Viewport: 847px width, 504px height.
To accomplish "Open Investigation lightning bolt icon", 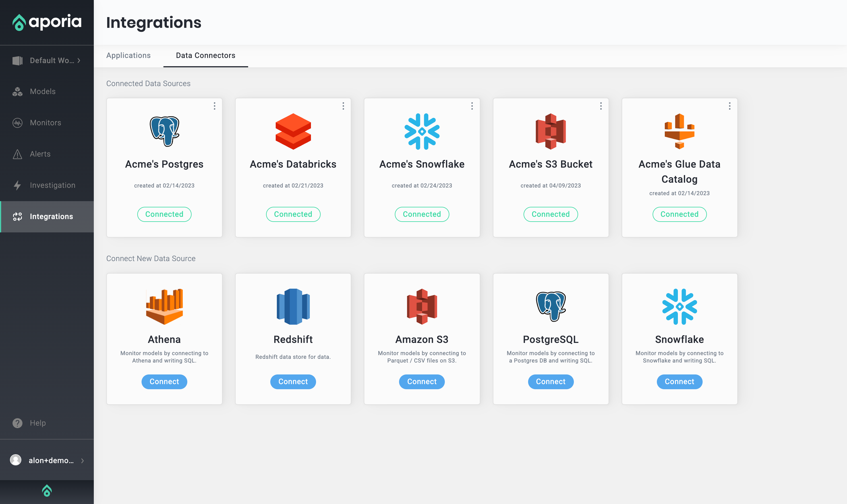I will pyautogui.click(x=18, y=185).
